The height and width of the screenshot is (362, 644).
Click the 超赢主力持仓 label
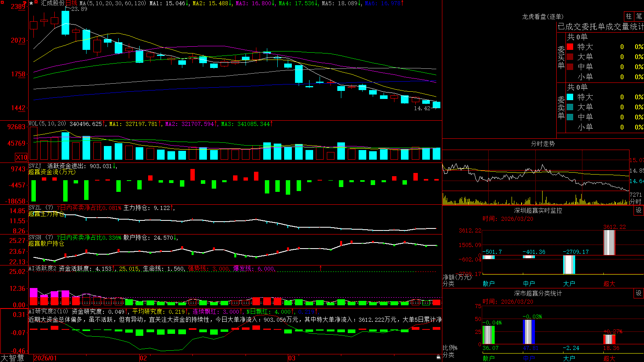click(x=46, y=214)
